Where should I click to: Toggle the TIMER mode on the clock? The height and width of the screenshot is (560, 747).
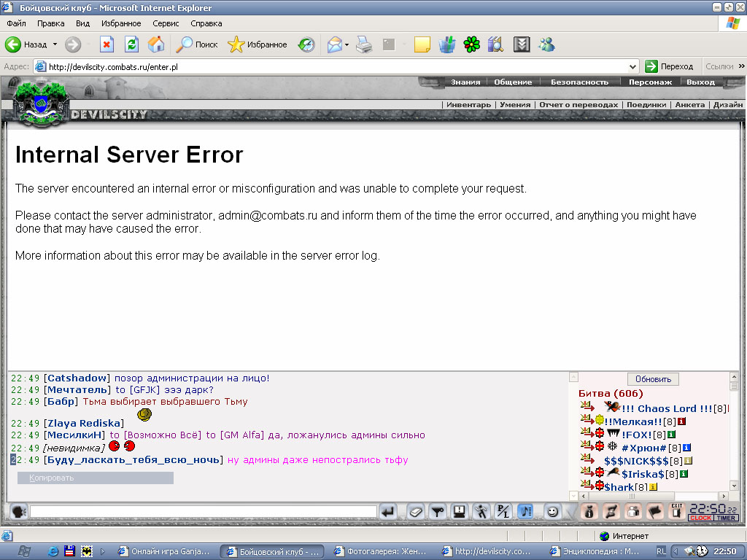726,518
